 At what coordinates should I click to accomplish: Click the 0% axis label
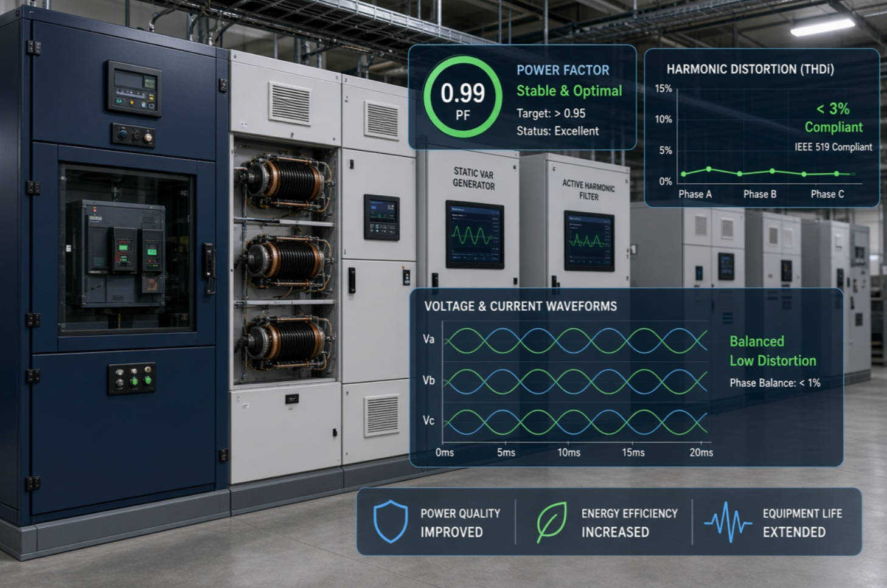666,181
